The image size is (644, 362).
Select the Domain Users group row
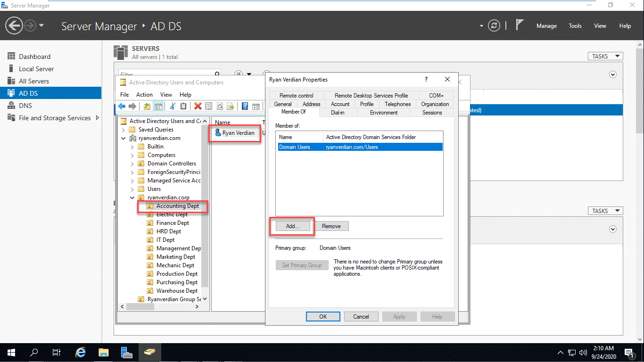359,147
